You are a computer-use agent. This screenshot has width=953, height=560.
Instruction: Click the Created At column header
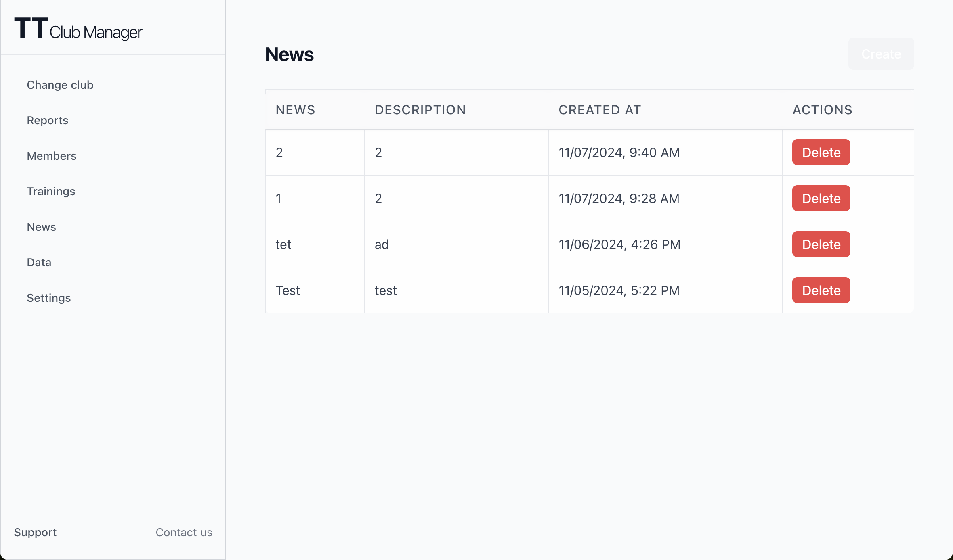(599, 110)
